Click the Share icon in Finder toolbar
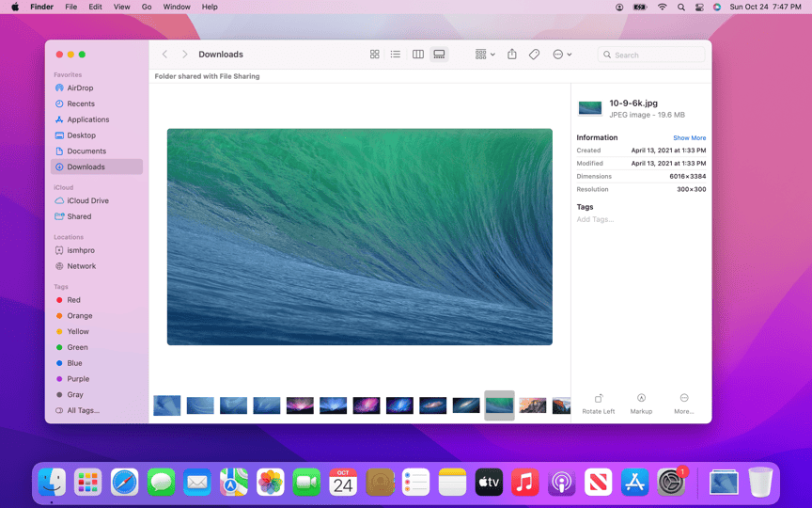This screenshot has width=812, height=508. (511, 54)
